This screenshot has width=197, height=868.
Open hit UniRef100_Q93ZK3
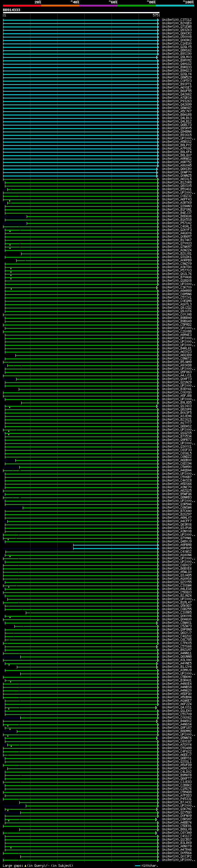177,30
